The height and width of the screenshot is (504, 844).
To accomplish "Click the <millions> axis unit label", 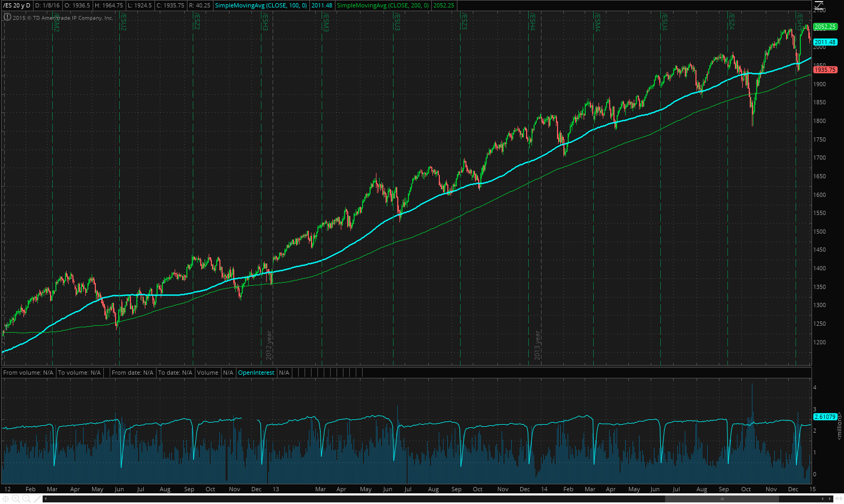I will coord(840,425).
